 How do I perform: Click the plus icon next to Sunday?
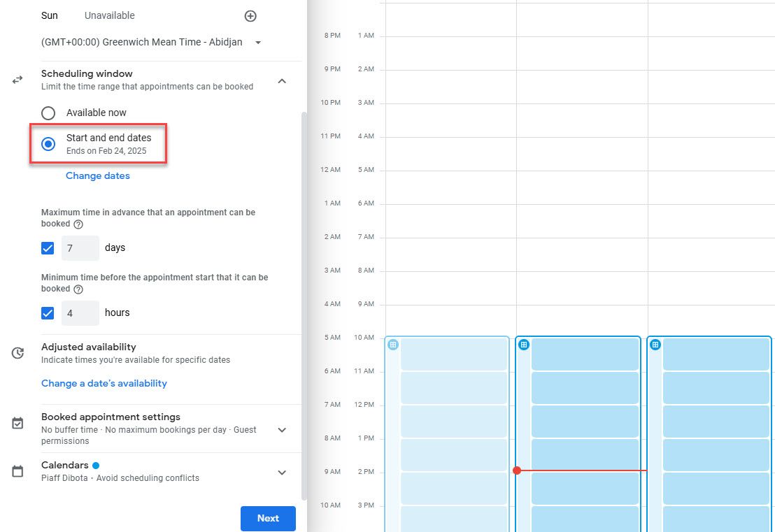coord(250,15)
